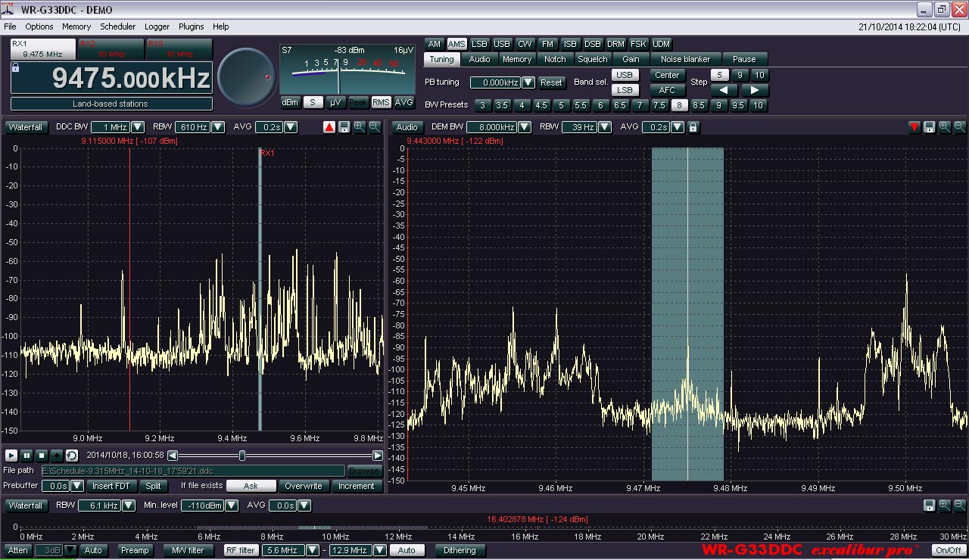Expand the Min. level dropdown
The width and height of the screenshot is (969, 560).
[232, 506]
